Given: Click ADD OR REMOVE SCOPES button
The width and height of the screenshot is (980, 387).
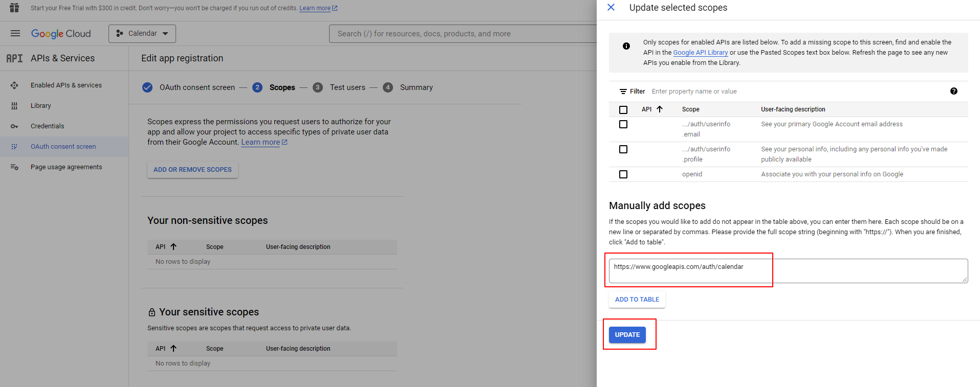Looking at the screenshot, I should pos(192,170).
